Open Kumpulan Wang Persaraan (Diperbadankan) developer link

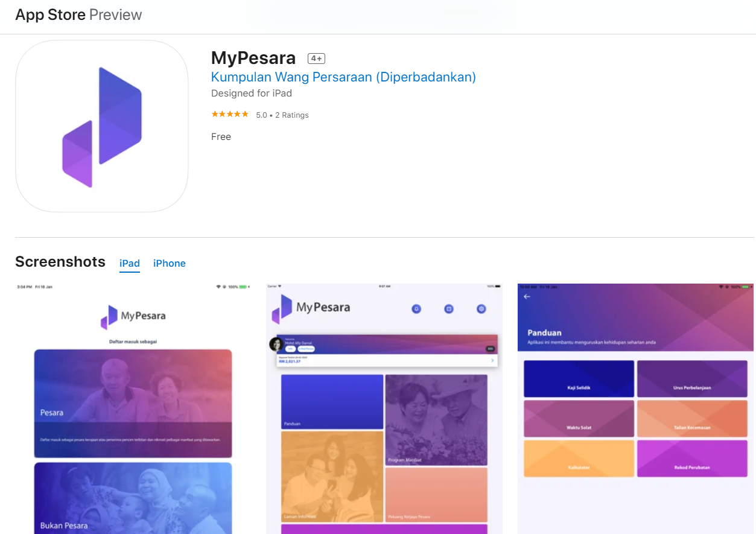(x=343, y=77)
